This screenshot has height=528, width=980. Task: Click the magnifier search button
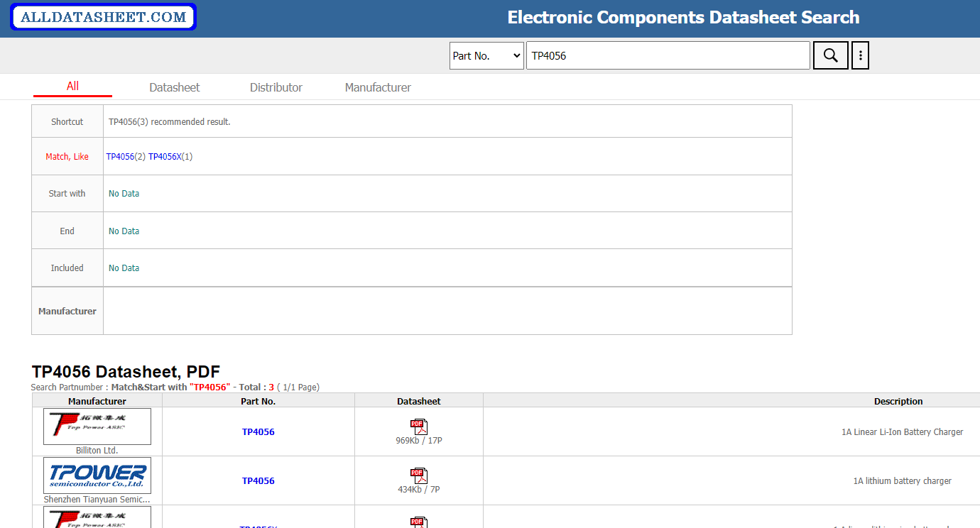pos(830,55)
